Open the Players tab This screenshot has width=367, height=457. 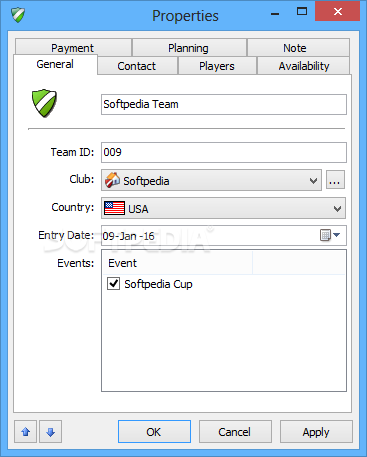coord(217,66)
